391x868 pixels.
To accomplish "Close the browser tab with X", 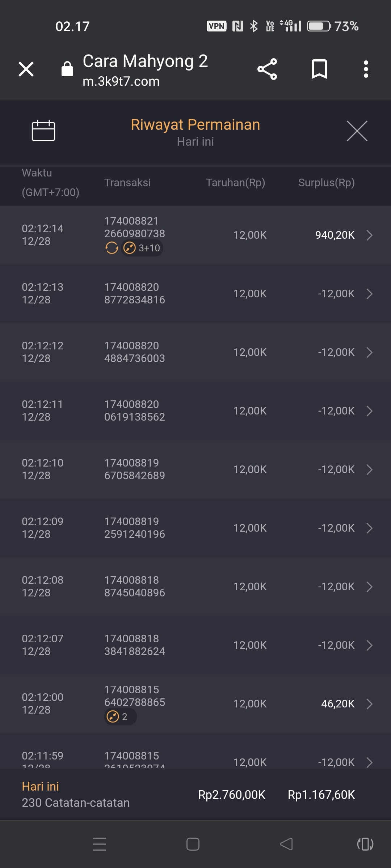I will click(26, 69).
